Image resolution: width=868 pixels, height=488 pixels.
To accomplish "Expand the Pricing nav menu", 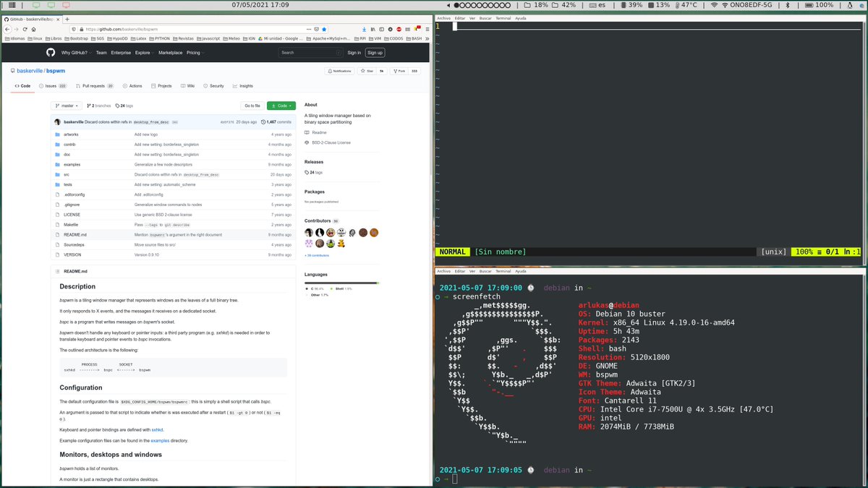I will [195, 52].
